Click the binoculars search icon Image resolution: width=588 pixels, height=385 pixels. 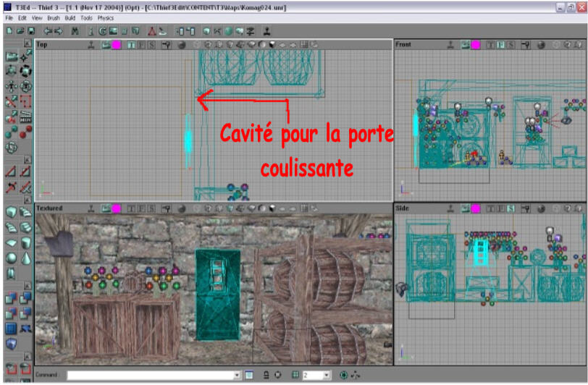[x=75, y=31]
